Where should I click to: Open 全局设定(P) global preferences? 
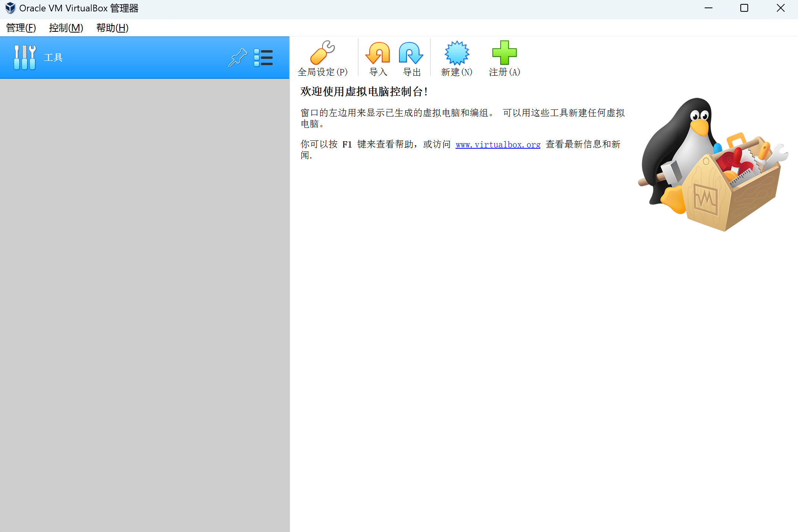[322, 58]
